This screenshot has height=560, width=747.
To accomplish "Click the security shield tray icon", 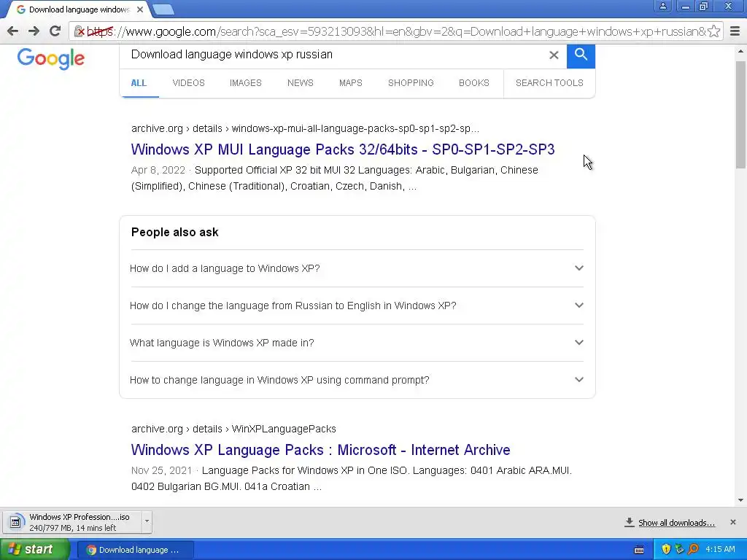I will 665,550.
